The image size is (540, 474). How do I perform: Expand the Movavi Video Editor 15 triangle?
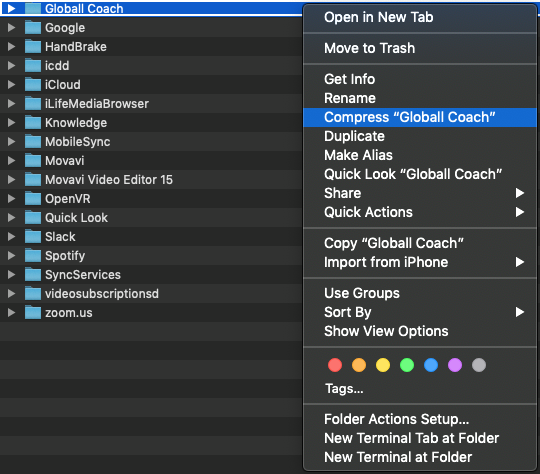pos(11,179)
